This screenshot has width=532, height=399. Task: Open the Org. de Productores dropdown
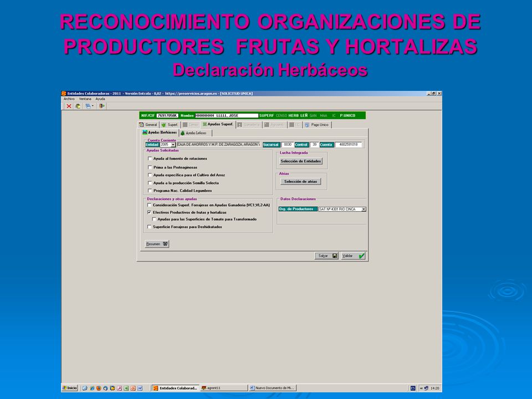[x=364, y=209]
